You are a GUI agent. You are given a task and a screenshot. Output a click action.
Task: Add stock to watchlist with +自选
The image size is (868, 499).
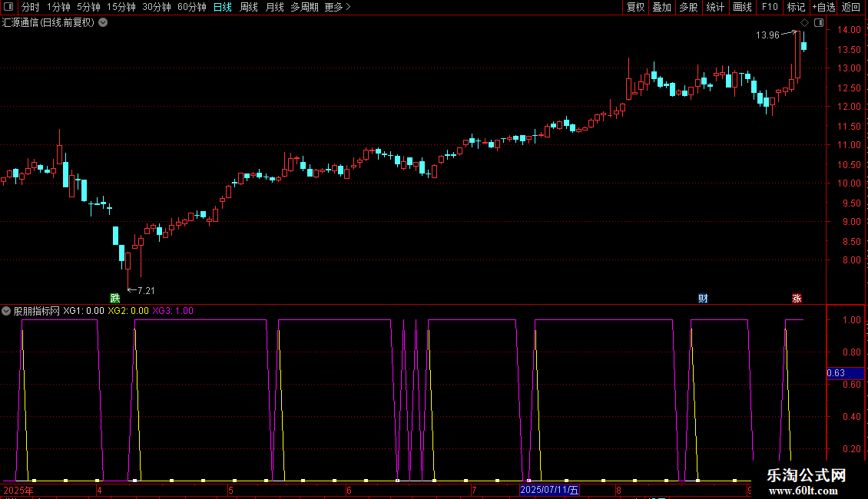coord(823,7)
